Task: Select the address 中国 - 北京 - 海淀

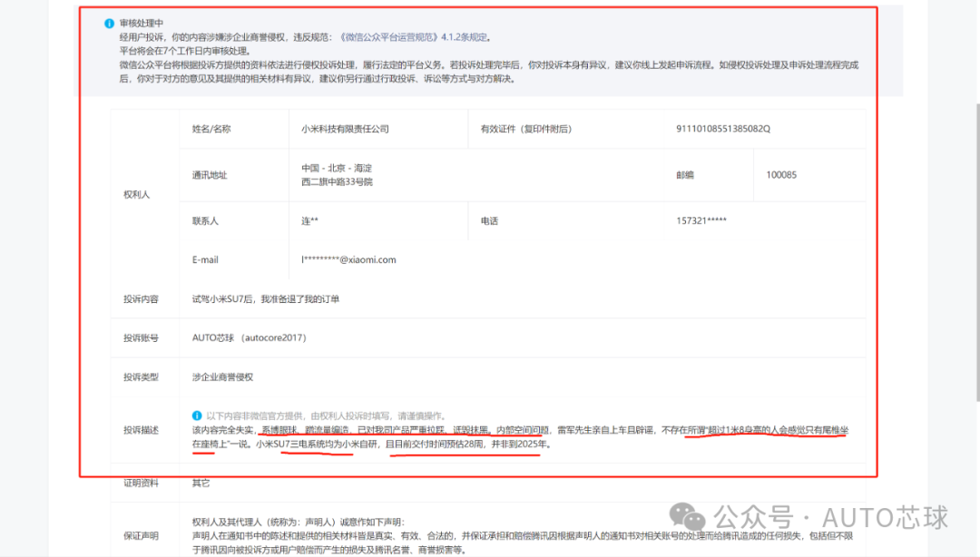Action: [x=337, y=168]
